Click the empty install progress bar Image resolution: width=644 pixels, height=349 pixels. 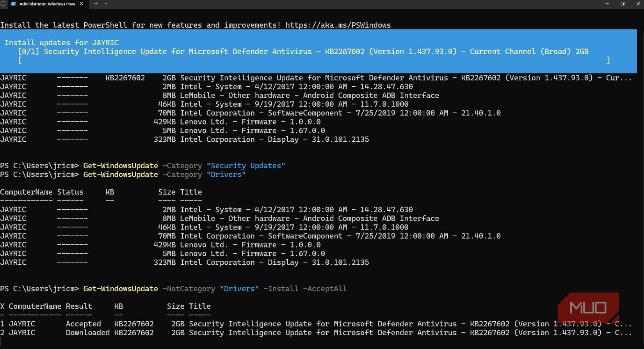pos(314,60)
